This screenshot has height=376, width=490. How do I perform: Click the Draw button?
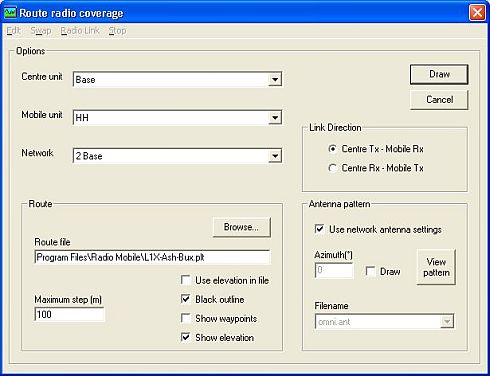439,74
